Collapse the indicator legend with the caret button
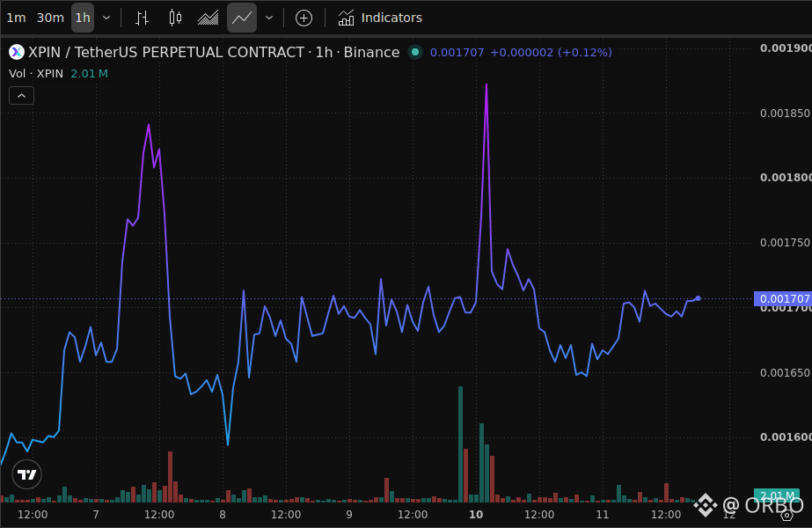 22,96
